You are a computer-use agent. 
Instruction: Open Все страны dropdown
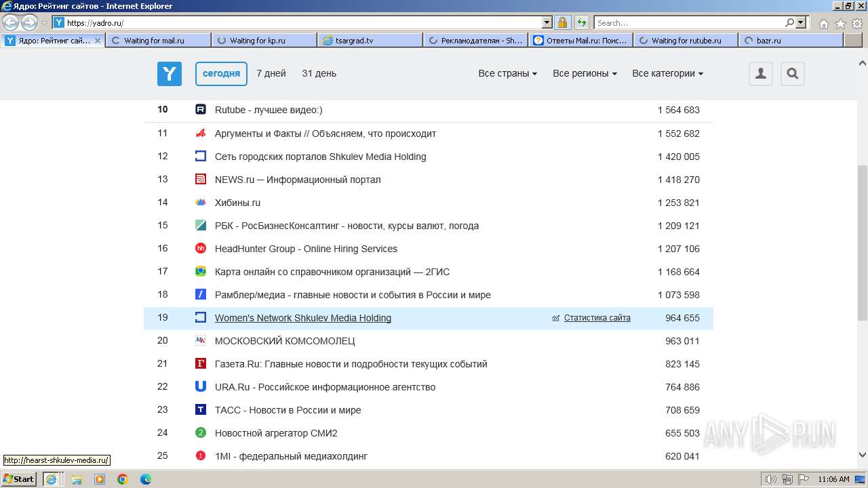click(x=507, y=74)
